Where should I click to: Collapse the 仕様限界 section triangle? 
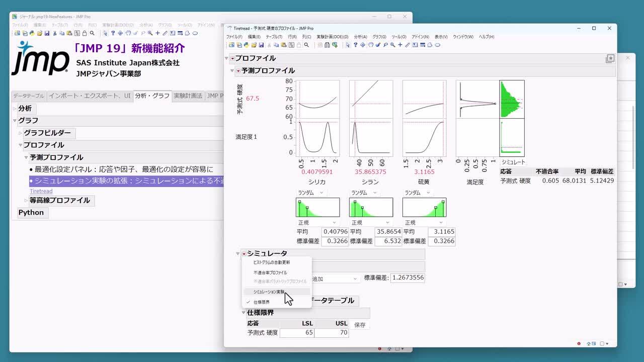tap(244, 313)
